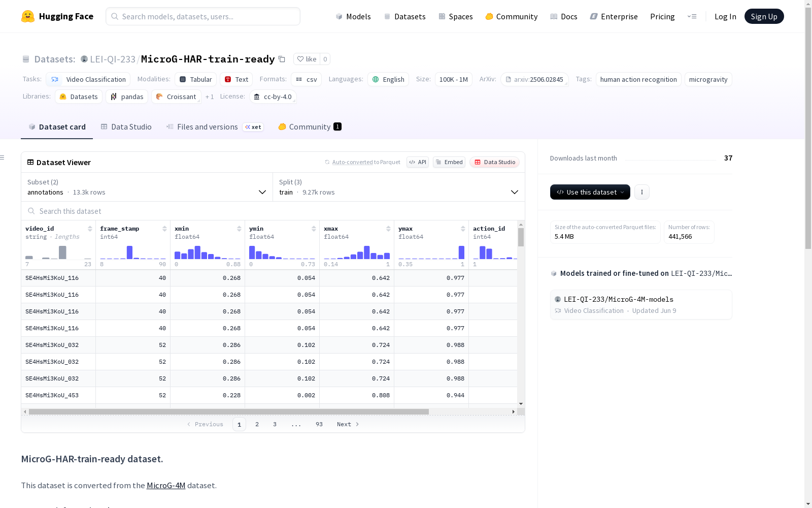The height and width of the screenshot is (508, 812).
Task: Click the arXiv paper tag 2506.02845
Action: click(534, 79)
